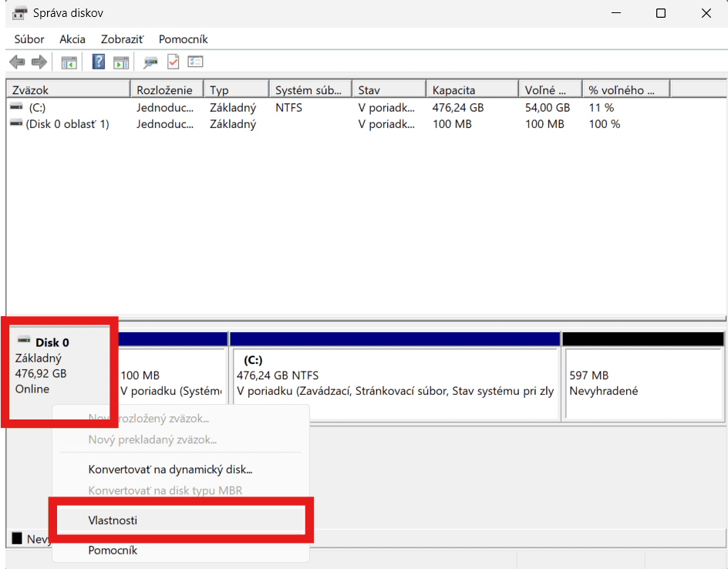This screenshot has height=569, width=728.
Task: Click the black legend swatch at bottom
Action: click(x=17, y=538)
